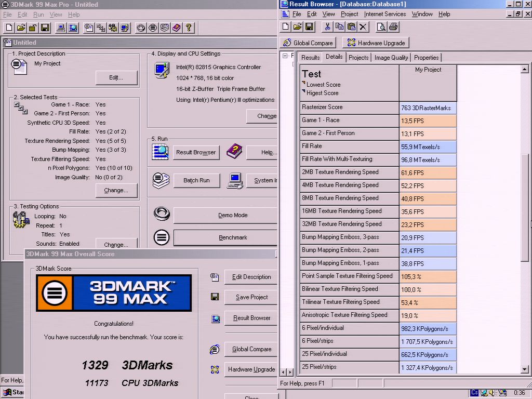532x399 pixels.
Task: Click the 'Rasterizer Score' row label
Action: [x=350, y=108]
